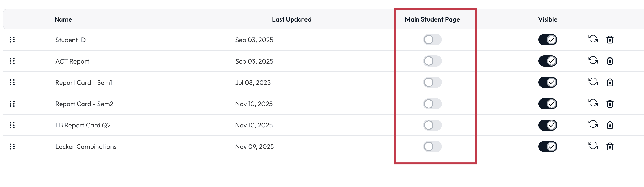Turn off visibility for Report Card - Sem2
The width and height of the screenshot is (644, 187).
tap(548, 104)
